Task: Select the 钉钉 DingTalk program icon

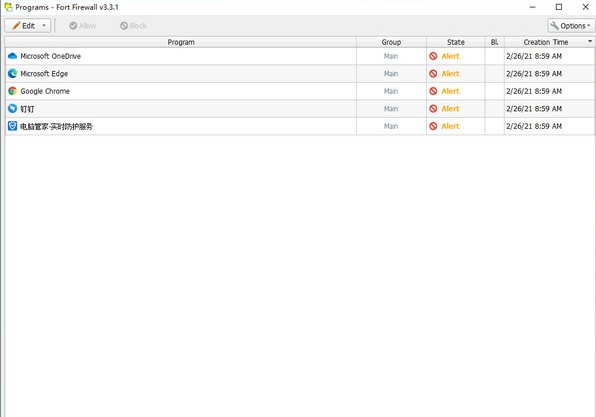Action: click(12, 109)
